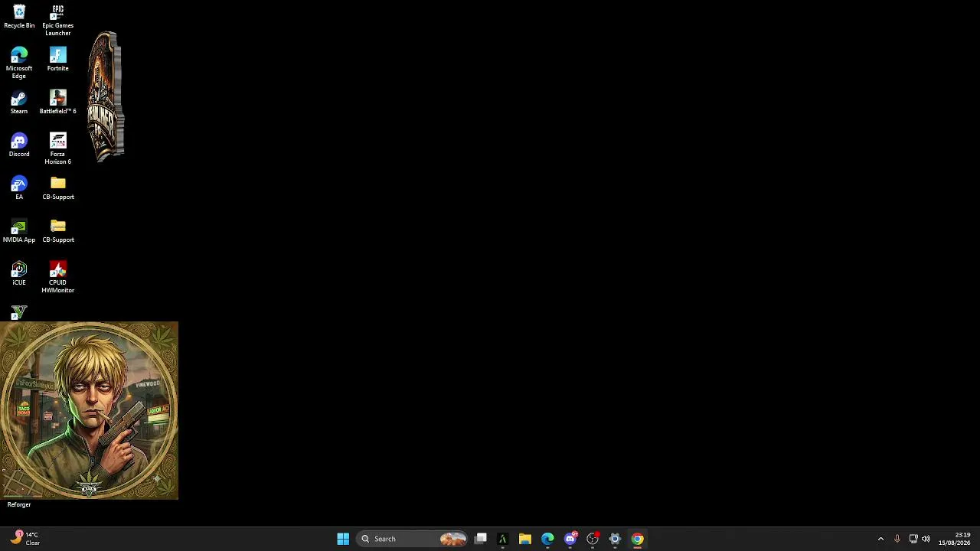Select the EA app desktop shortcut
980x551 pixels.
(19, 188)
